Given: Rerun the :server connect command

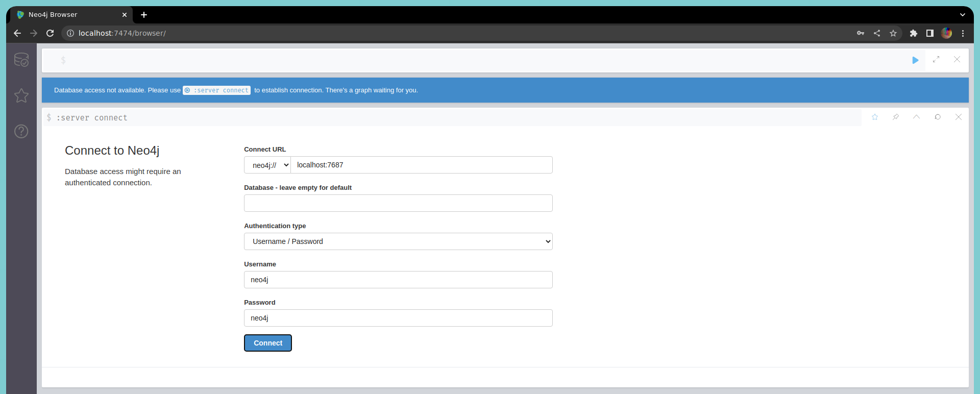Looking at the screenshot, I should click(x=938, y=117).
